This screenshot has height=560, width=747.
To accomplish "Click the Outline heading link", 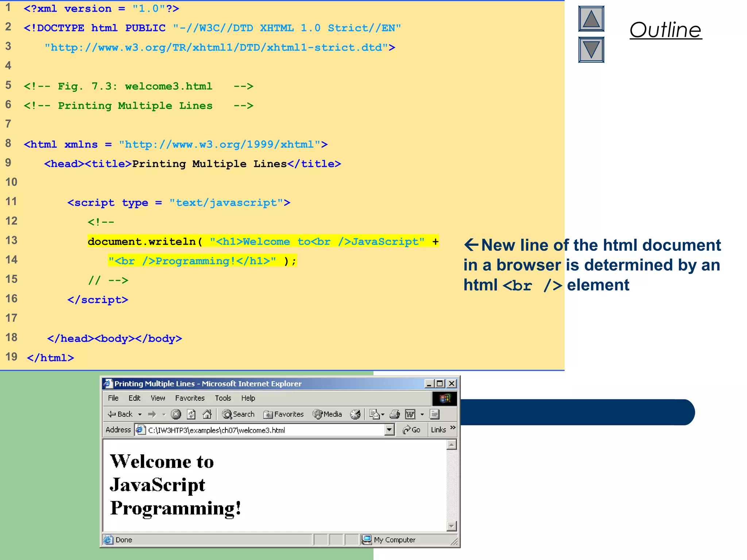I will 665,30.
